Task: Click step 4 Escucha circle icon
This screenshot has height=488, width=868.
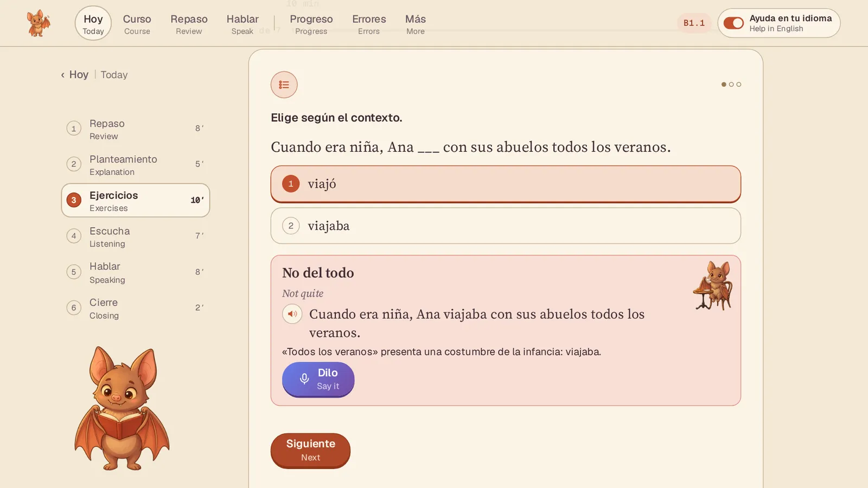Action: (74, 236)
